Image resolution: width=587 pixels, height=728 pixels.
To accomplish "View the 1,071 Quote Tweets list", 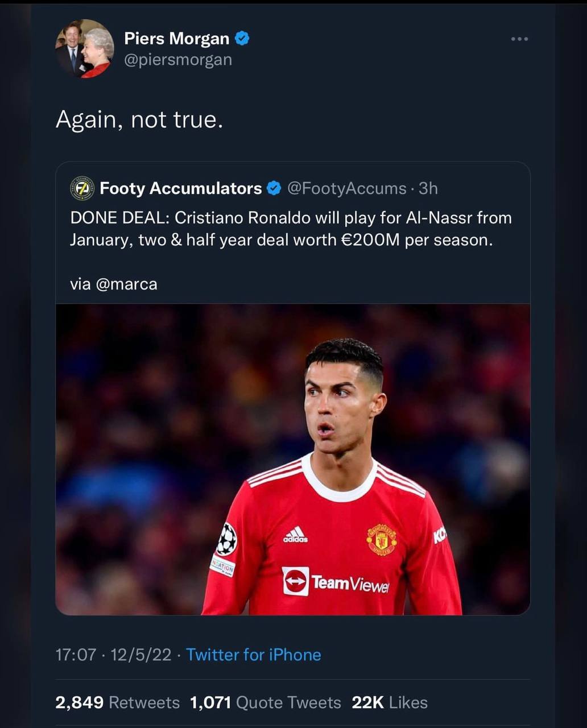I will pyautogui.click(x=265, y=702).
